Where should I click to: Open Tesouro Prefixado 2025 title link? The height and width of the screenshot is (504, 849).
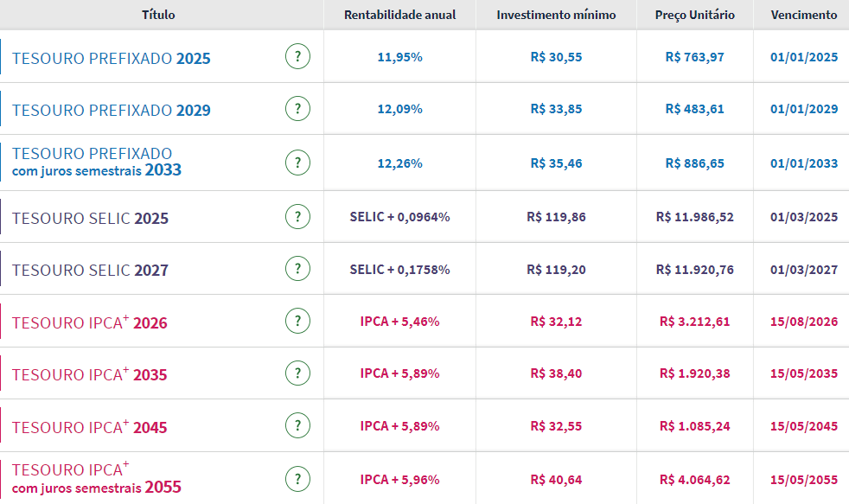[x=112, y=59]
